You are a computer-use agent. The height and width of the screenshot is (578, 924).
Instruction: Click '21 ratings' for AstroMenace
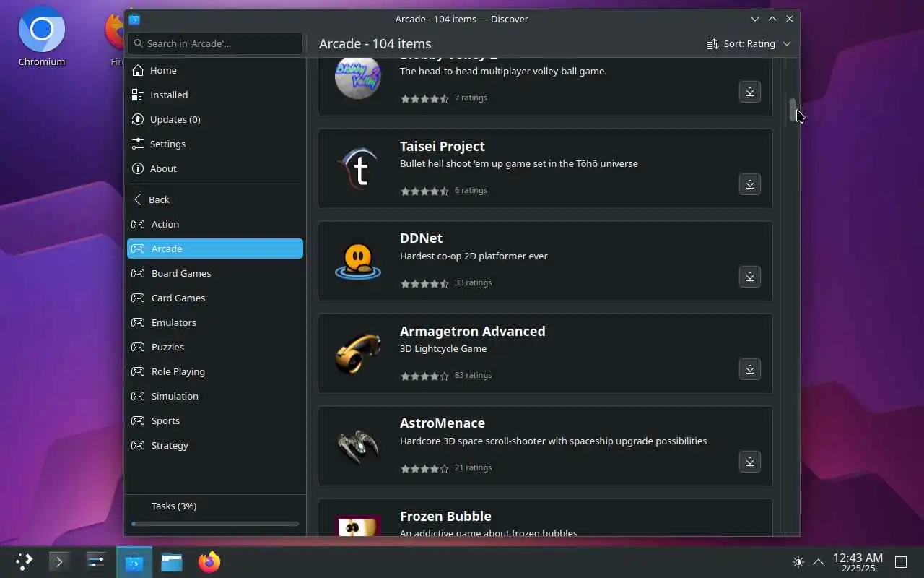click(x=473, y=467)
